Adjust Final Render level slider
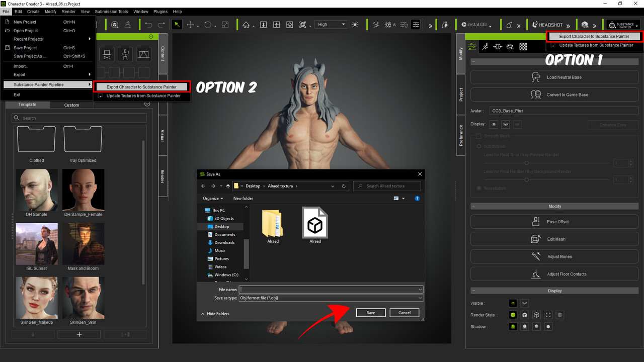The height and width of the screenshot is (362, 644). click(527, 179)
